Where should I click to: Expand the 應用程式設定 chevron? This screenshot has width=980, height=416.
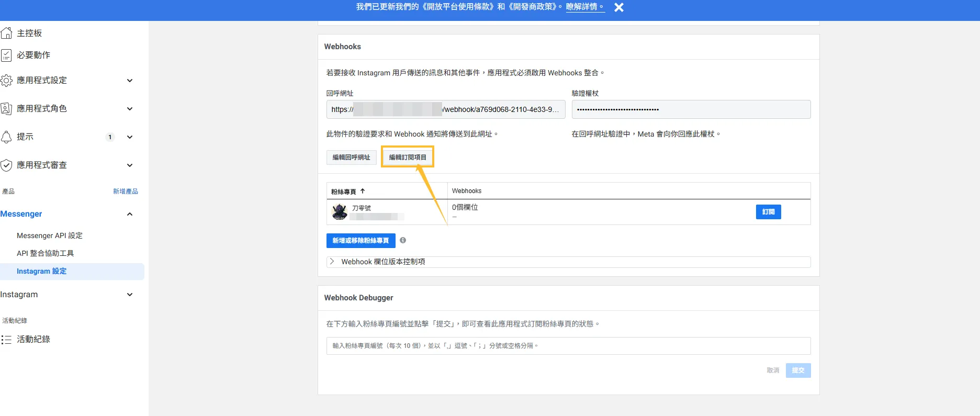[130, 80]
